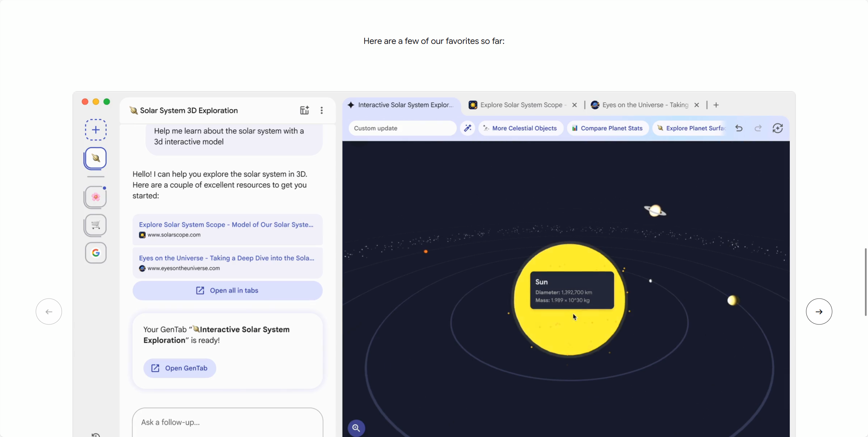Image resolution: width=868 pixels, height=437 pixels.
Task: Open Eyes on the Universe link
Action: (x=227, y=258)
